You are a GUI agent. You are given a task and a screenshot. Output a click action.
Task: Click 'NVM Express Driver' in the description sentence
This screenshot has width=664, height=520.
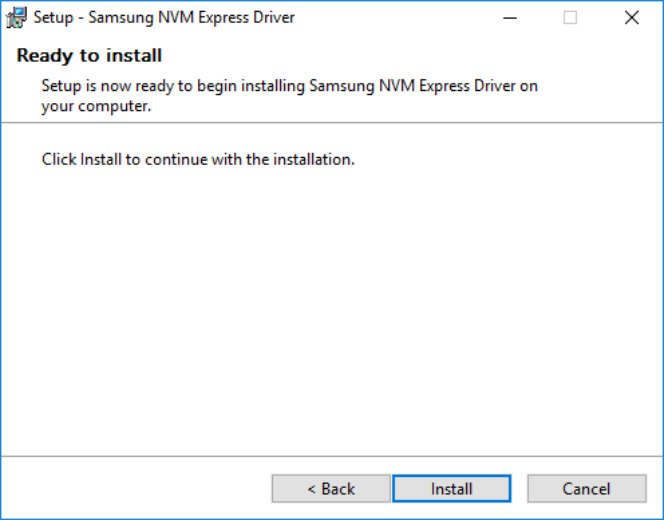(447, 86)
